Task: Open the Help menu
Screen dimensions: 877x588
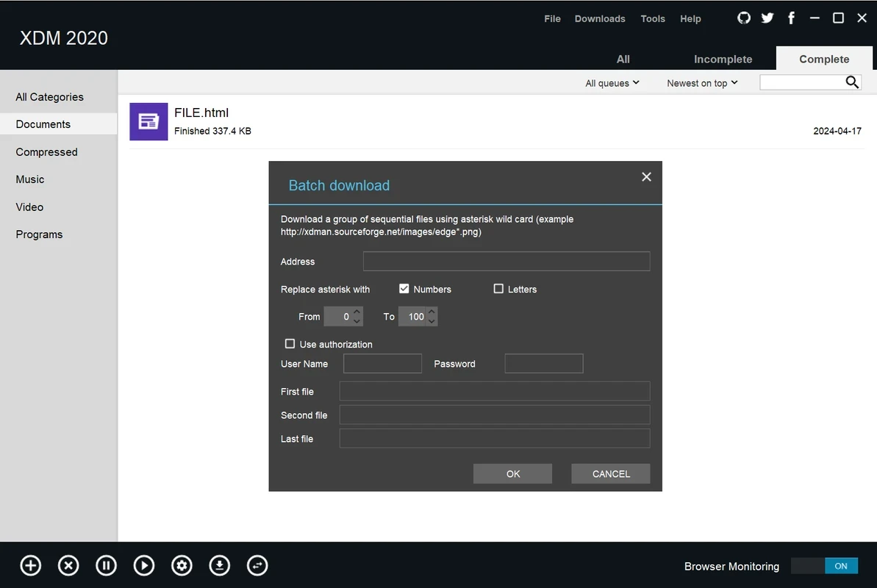Action: [x=690, y=18]
